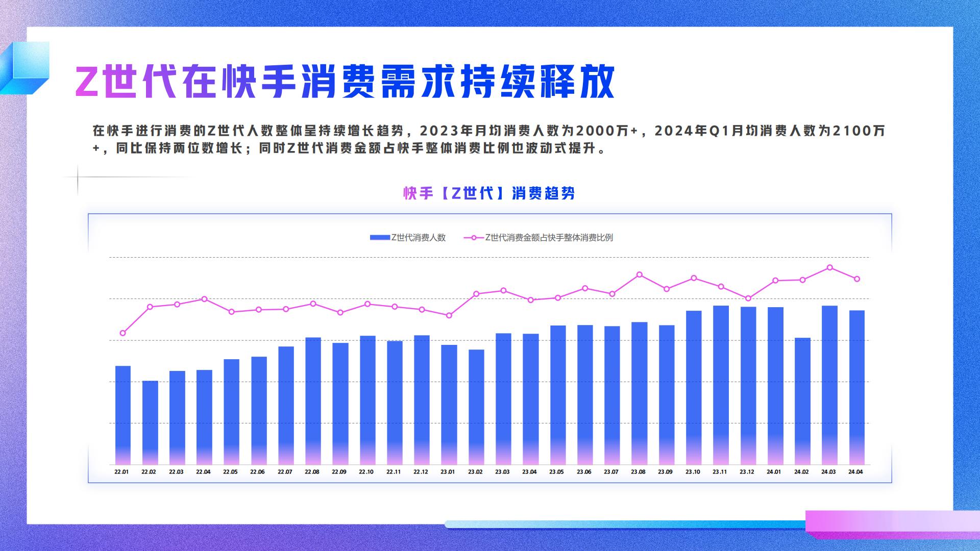Image resolution: width=980 pixels, height=551 pixels.
Task: Click the description line beginning 同比保持两位数增长
Action: (350, 149)
